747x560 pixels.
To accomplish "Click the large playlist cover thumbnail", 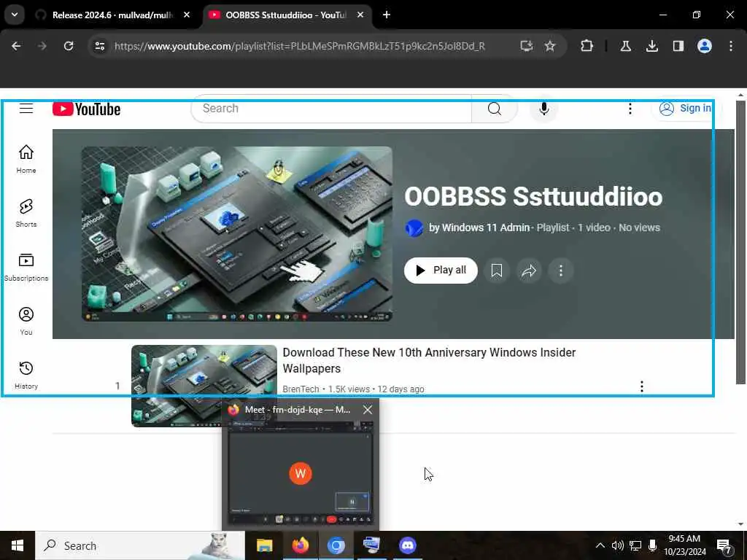I will click(237, 234).
